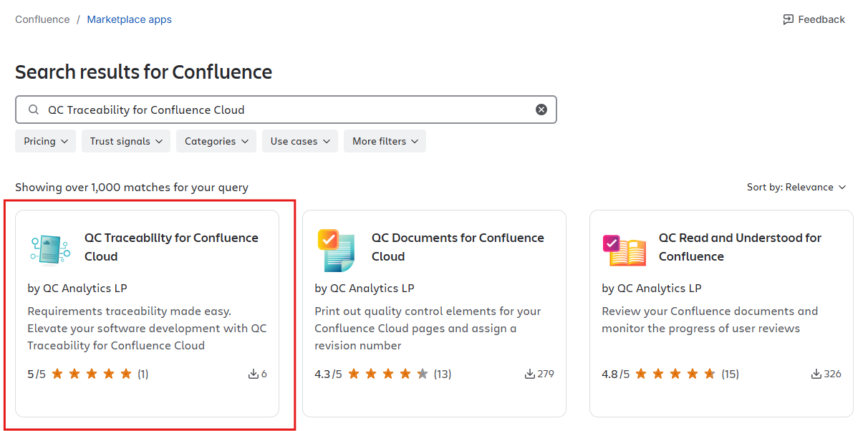Viewport: 868px width, 431px height.
Task: Click the 5/5 rating value
Action: 37,374
